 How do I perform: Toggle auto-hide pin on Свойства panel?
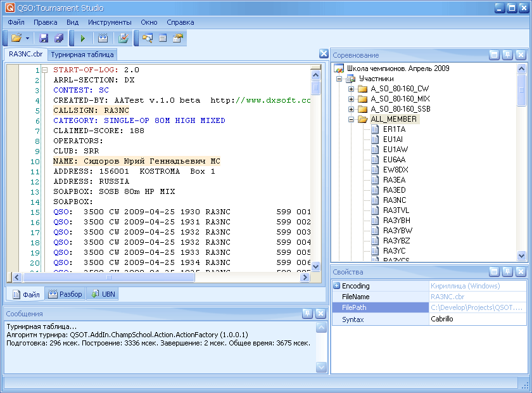point(507,272)
